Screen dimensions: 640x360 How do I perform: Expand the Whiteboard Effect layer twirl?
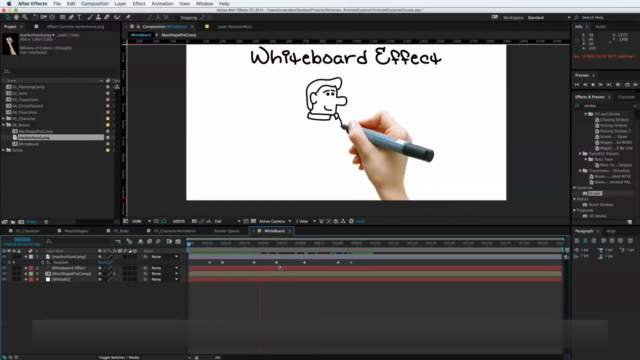(x=26, y=268)
